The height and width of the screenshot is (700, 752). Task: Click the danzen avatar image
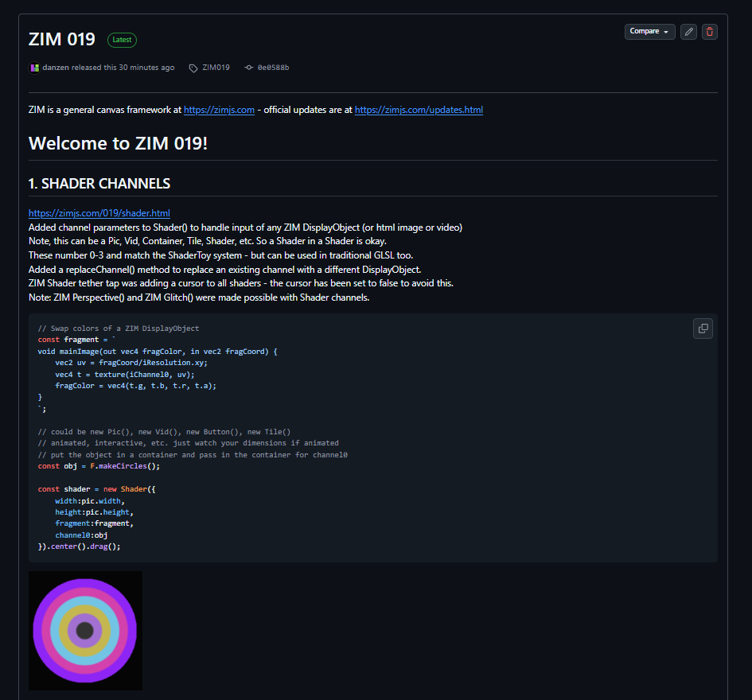(34, 68)
